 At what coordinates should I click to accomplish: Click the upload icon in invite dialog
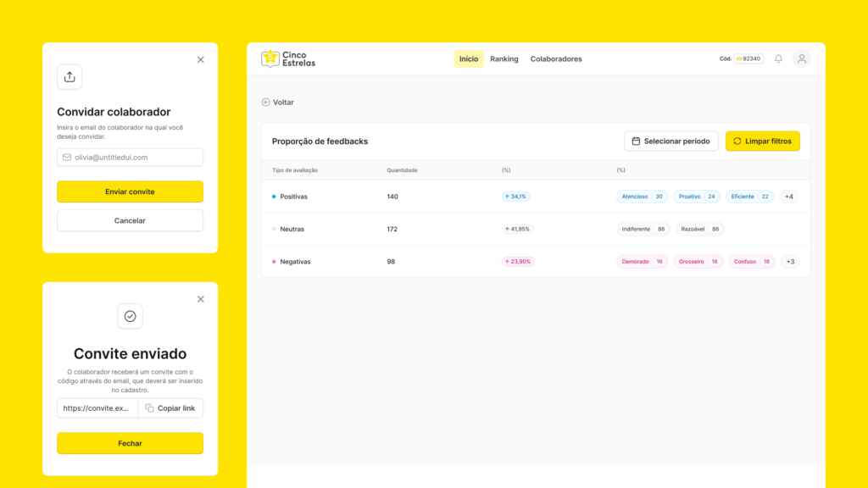(70, 77)
